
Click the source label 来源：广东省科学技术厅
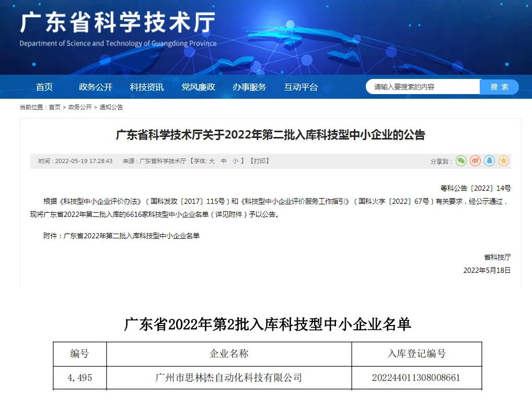click(x=154, y=161)
